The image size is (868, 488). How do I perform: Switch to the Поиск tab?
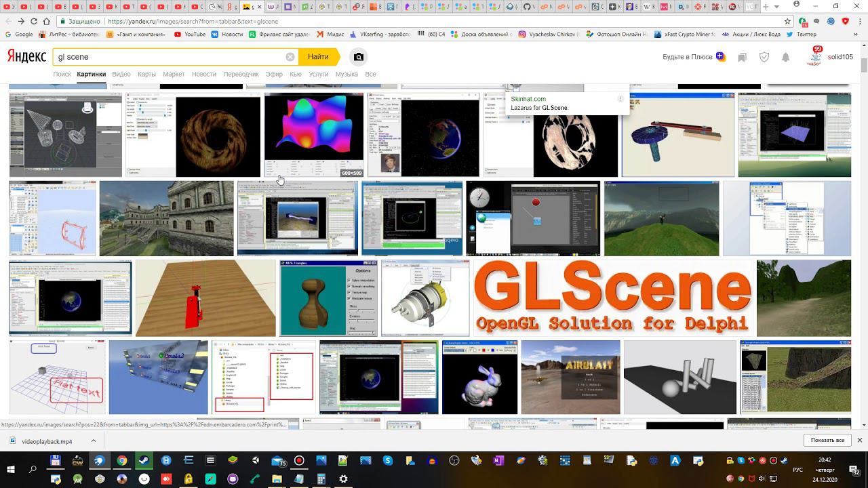point(62,74)
